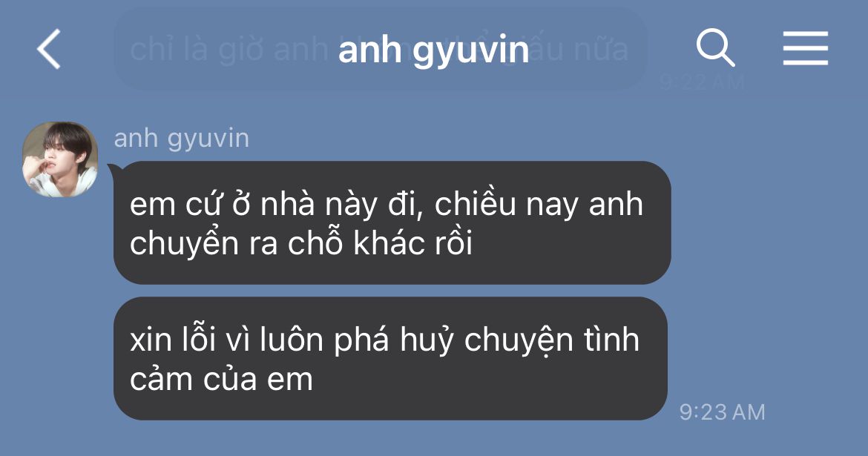The height and width of the screenshot is (456, 868).
Task: Click the words chuyện tình in the second bubble
Action: [551, 340]
